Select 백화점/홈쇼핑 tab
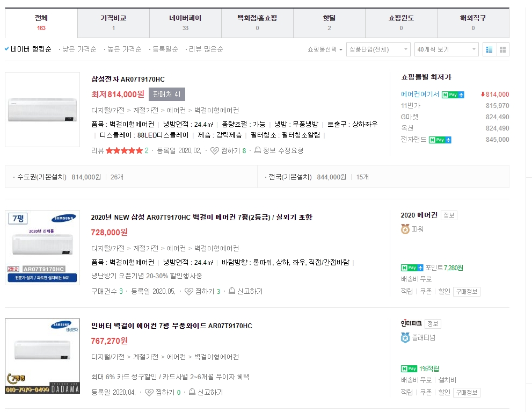Viewport: 532px width, 412px height. pos(257,23)
